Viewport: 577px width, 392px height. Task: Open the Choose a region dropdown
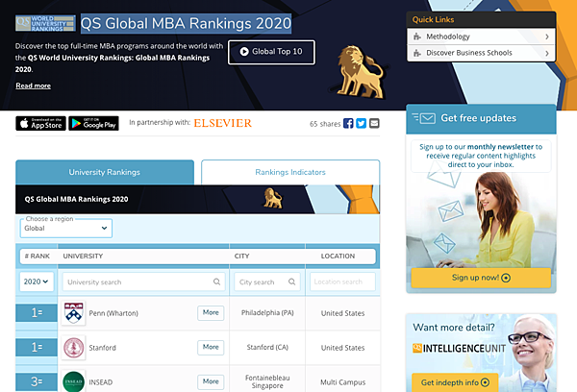(66, 229)
